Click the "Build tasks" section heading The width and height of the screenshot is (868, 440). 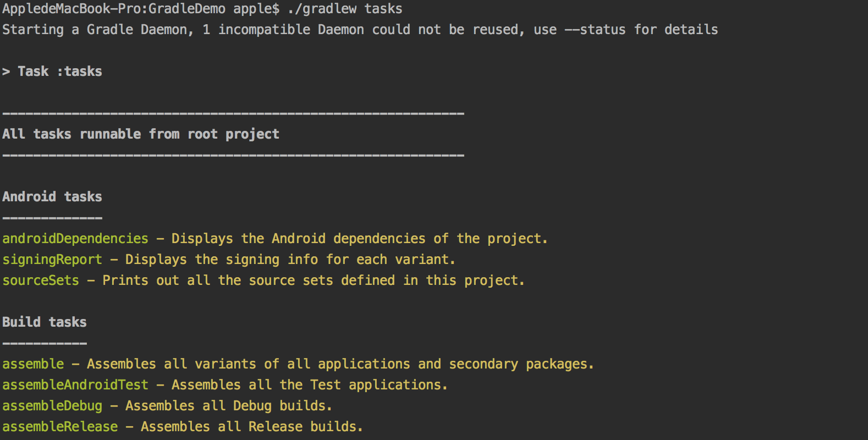coord(45,322)
